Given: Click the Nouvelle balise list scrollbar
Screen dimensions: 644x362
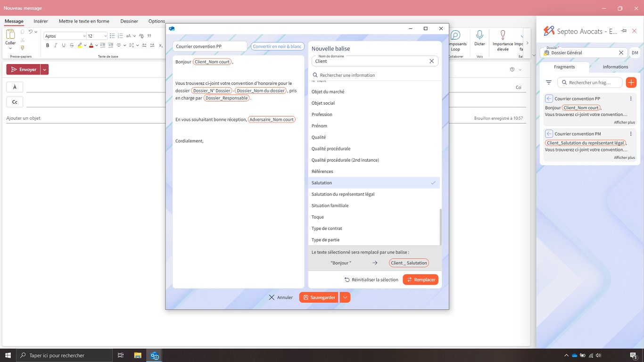Looking at the screenshot, I should click(x=440, y=226).
